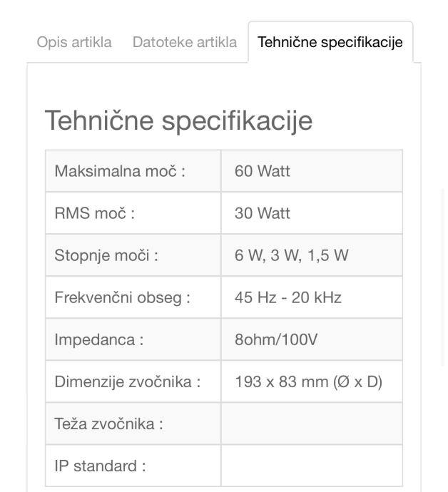Click the Maksimalna moč label cell
The width and height of the screenshot is (448, 492).
pyautogui.click(x=133, y=171)
